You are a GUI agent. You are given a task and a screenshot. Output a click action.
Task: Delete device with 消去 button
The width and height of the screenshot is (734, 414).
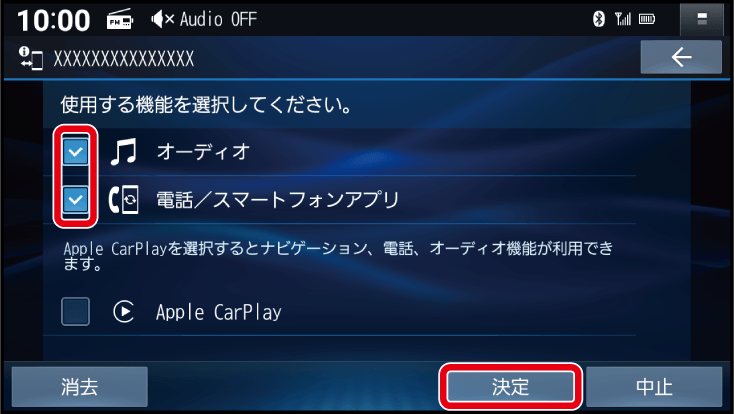tap(80, 387)
